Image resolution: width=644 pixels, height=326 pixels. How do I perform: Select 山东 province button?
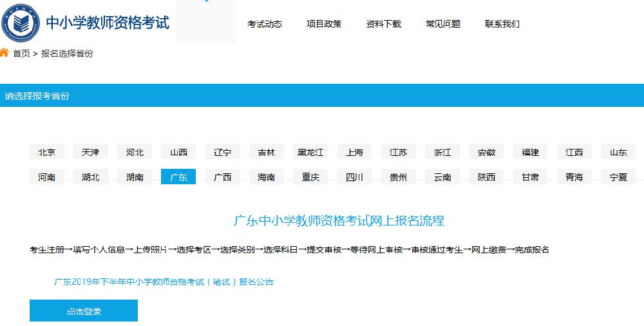[618, 152]
